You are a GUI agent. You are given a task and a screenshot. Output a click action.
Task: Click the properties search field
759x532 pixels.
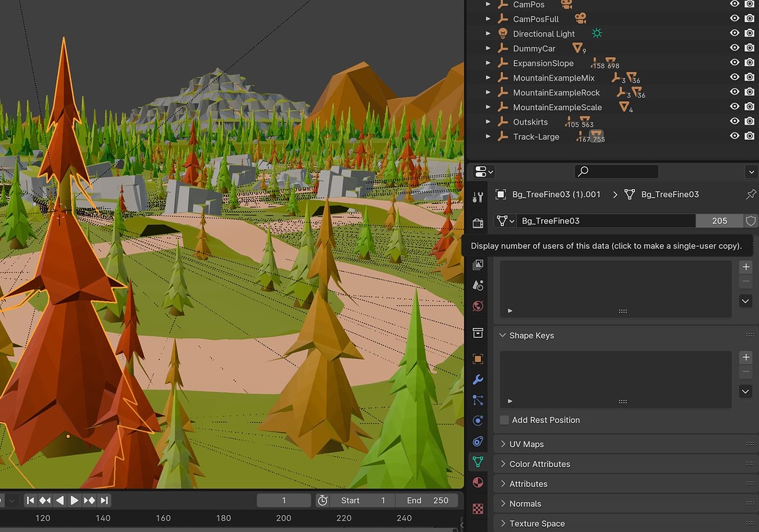616,171
